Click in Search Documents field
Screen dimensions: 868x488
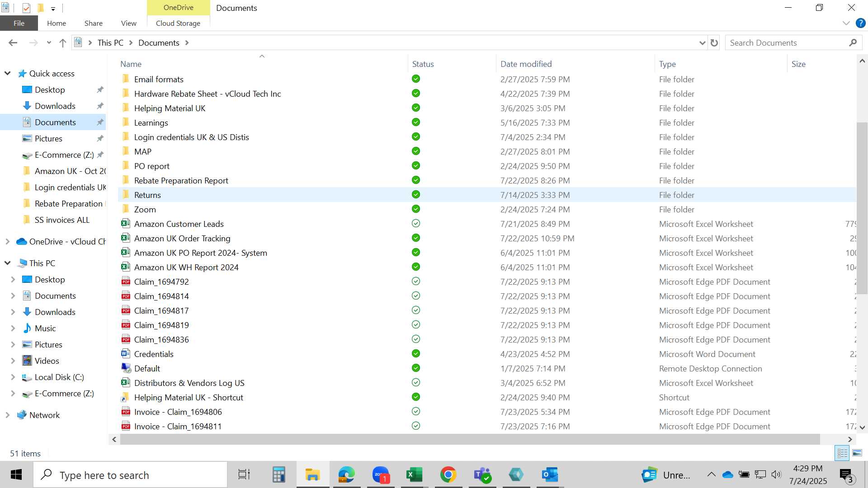click(x=786, y=42)
